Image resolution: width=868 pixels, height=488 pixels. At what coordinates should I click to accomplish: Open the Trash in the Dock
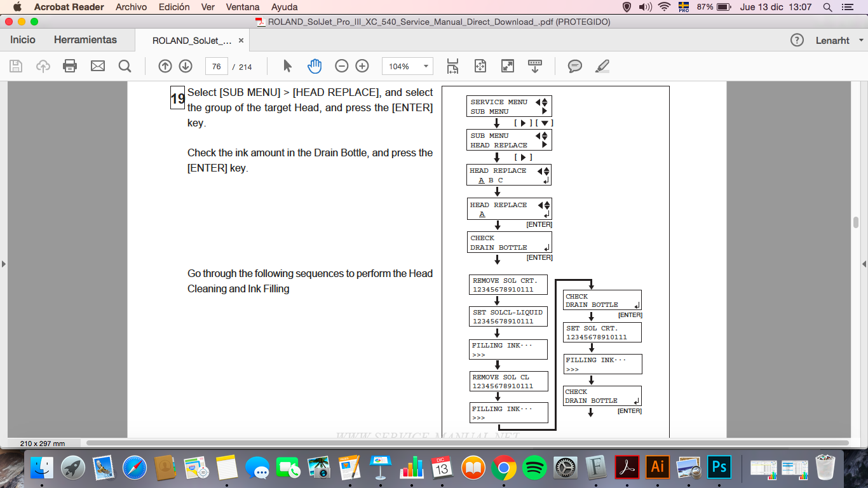825,468
